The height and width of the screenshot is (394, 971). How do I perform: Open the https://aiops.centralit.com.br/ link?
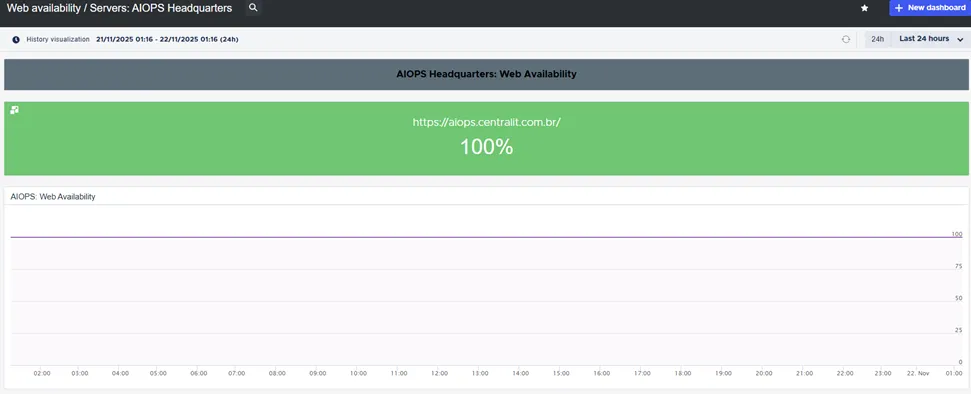(487, 122)
